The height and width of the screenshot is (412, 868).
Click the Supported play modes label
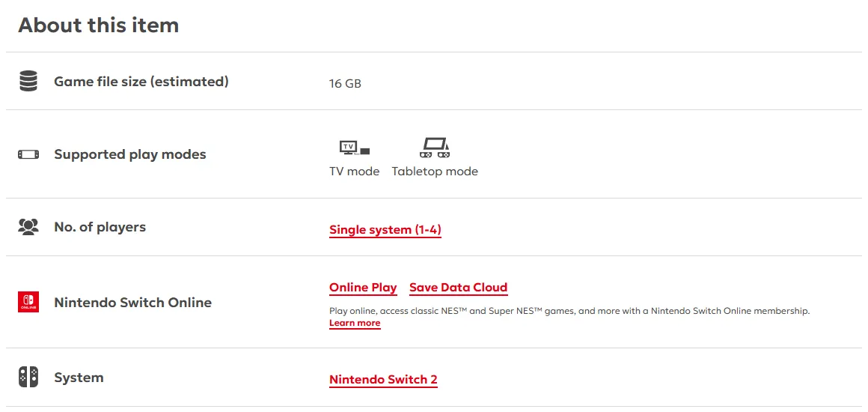click(x=130, y=154)
